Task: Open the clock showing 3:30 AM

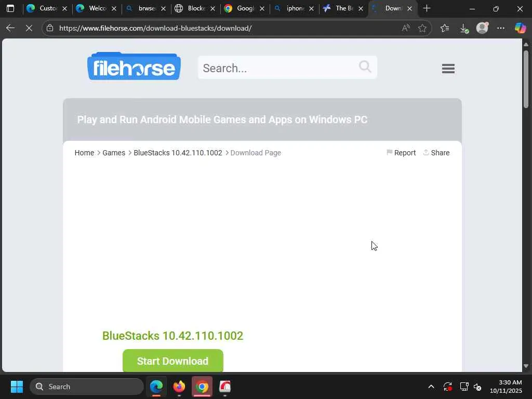Action: 506,387
